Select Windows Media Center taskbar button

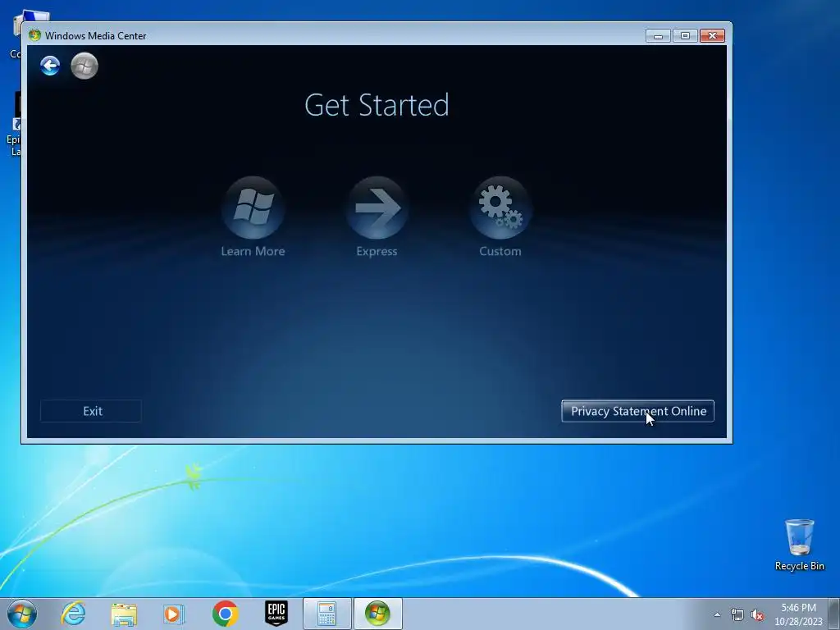point(377,614)
